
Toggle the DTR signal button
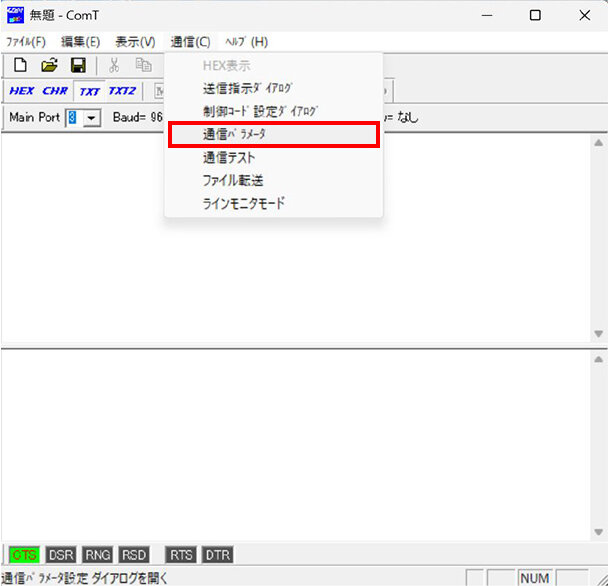coord(217,555)
